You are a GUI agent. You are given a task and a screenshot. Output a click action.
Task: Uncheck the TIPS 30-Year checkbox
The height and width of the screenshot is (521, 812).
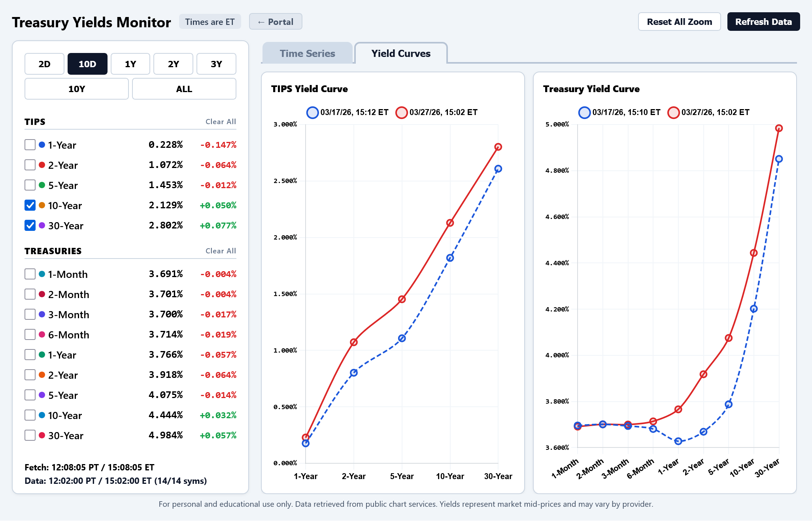click(x=30, y=225)
